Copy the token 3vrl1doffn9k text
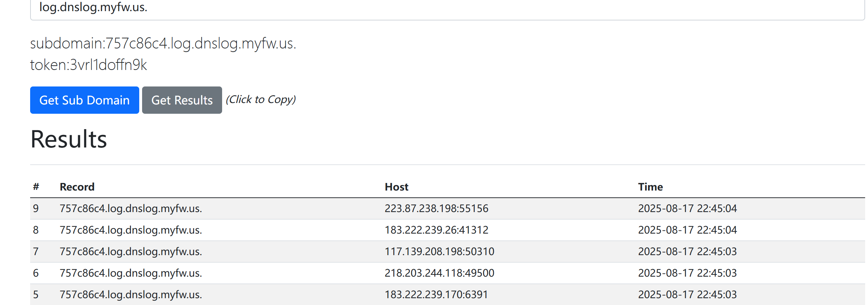Screen dimensions: 868x305 point(89,65)
